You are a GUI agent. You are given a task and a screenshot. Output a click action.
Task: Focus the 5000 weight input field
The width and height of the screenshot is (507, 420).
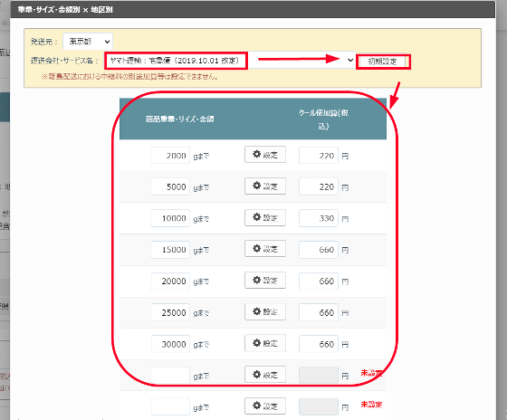(x=170, y=186)
